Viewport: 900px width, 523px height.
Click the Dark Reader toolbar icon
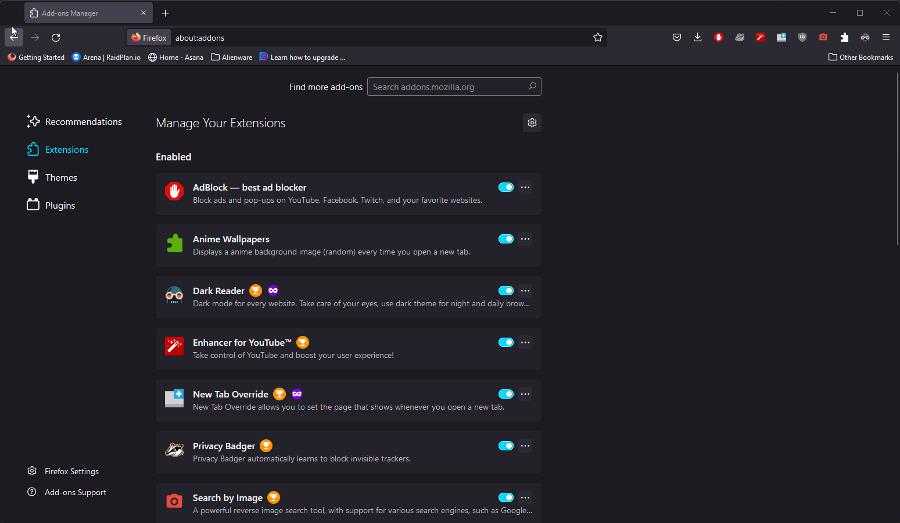tap(865, 37)
